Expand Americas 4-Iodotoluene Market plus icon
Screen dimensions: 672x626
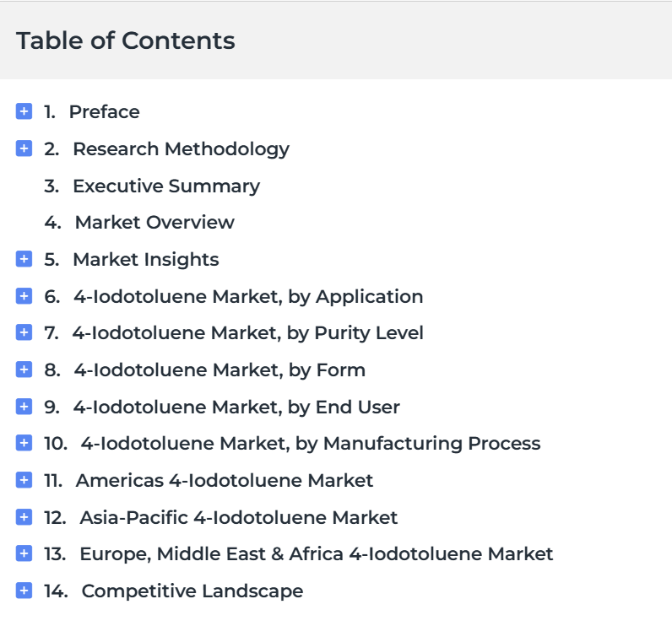point(24,480)
